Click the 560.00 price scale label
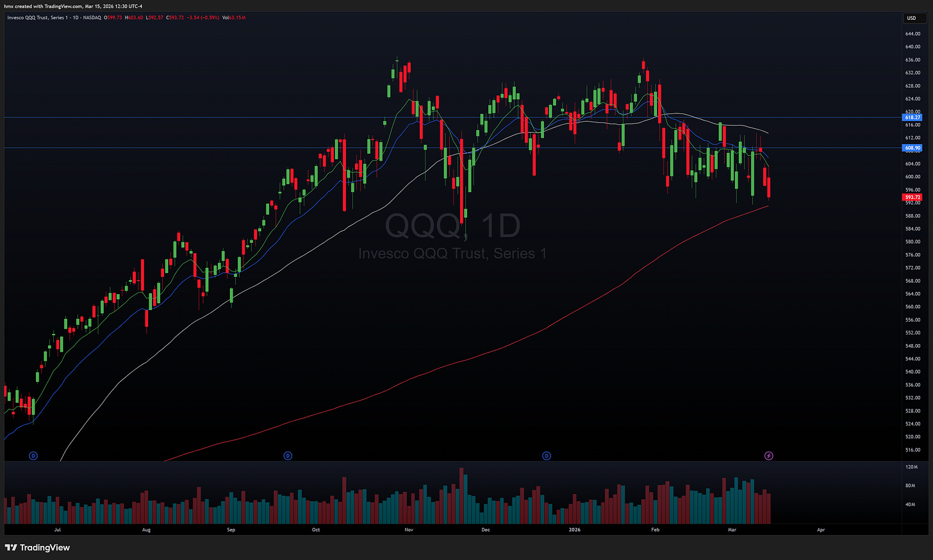Image resolution: width=933 pixels, height=560 pixels. (x=912, y=307)
